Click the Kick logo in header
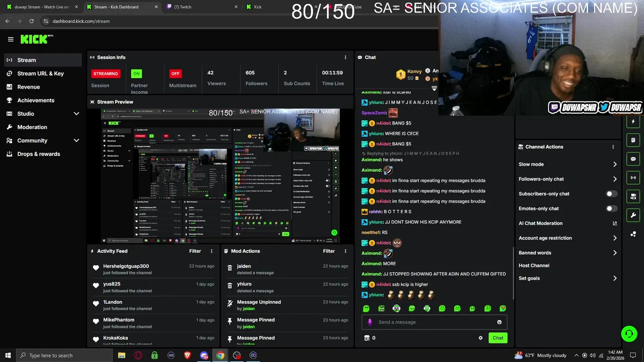Viewport: 644px width, 362px height. coord(36,39)
